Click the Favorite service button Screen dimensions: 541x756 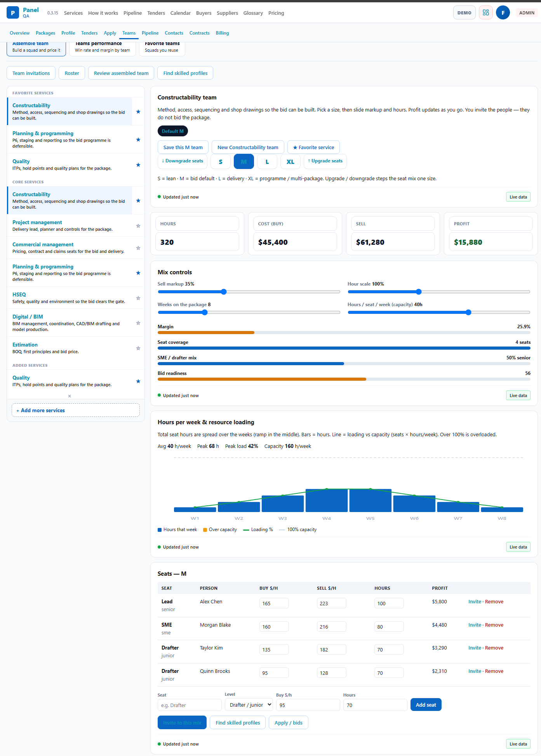click(x=313, y=147)
